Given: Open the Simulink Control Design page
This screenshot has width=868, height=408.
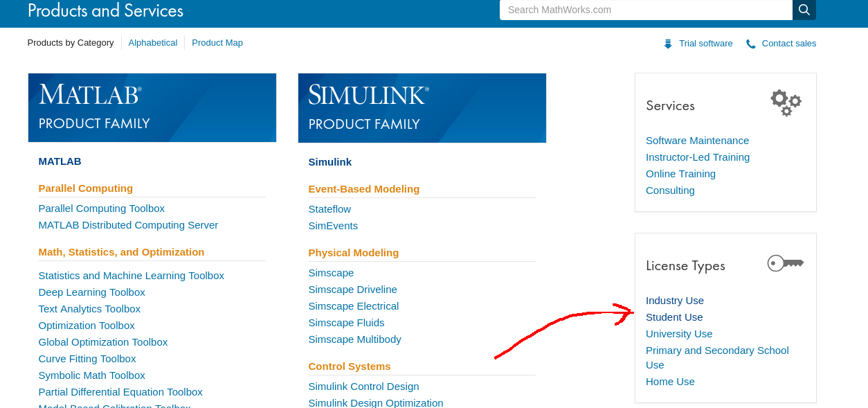Looking at the screenshot, I should (363, 386).
